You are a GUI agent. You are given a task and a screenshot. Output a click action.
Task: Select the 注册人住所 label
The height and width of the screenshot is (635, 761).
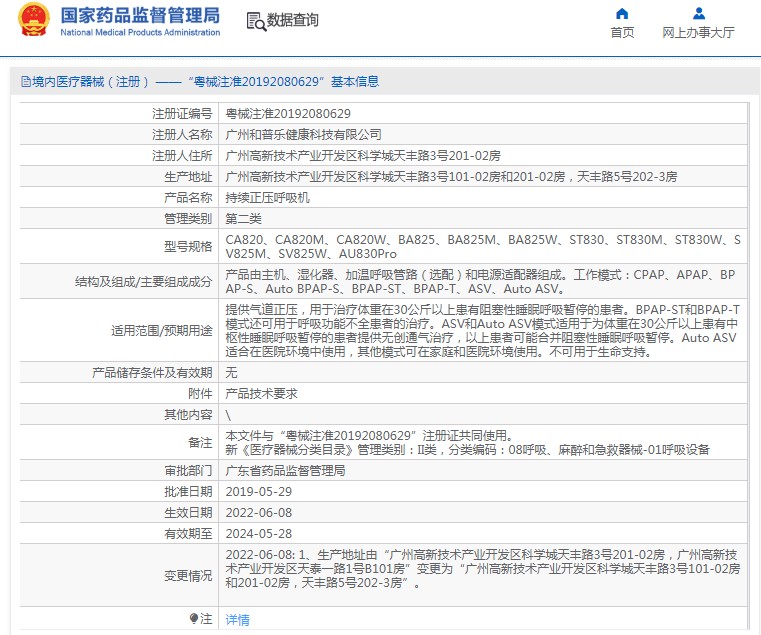(182, 155)
